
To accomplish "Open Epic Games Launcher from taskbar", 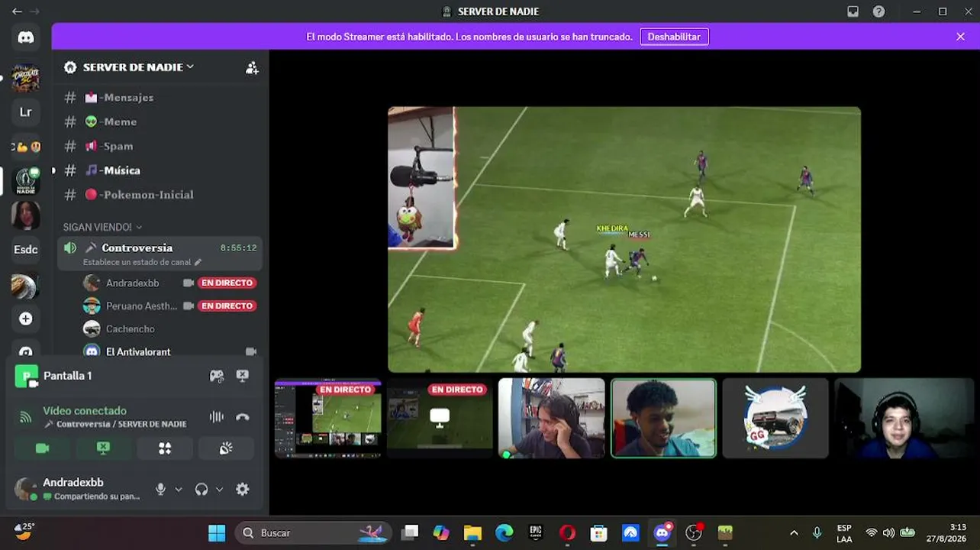I will [536, 532].
